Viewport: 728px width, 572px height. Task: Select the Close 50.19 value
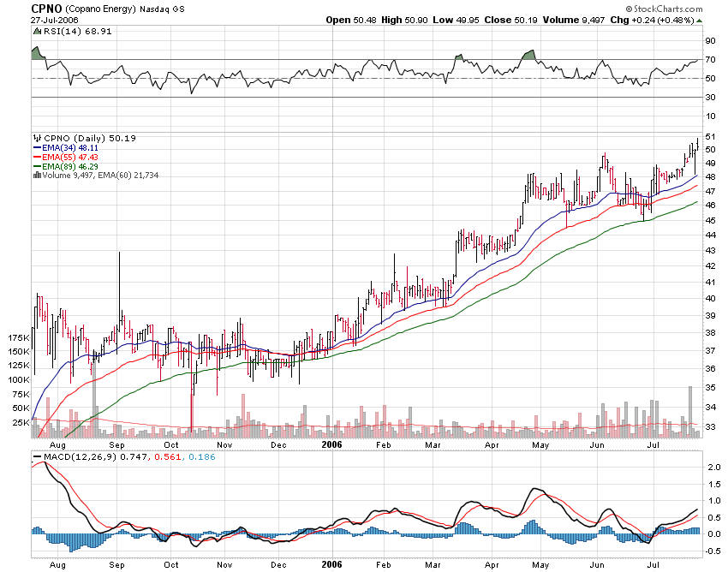[x=510, y=20]
